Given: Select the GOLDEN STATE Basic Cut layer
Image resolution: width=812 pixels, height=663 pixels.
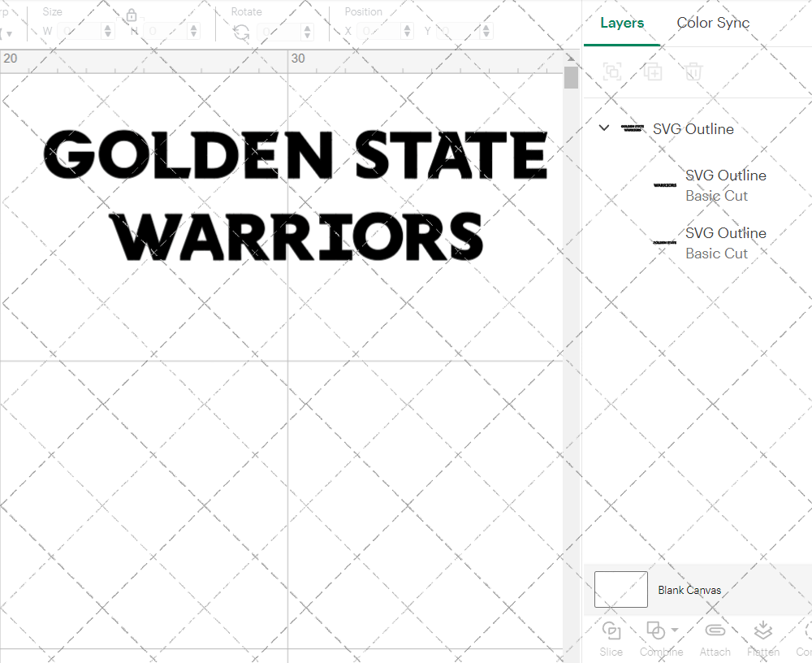Looking at the screenshot, I should coord(725,243).
